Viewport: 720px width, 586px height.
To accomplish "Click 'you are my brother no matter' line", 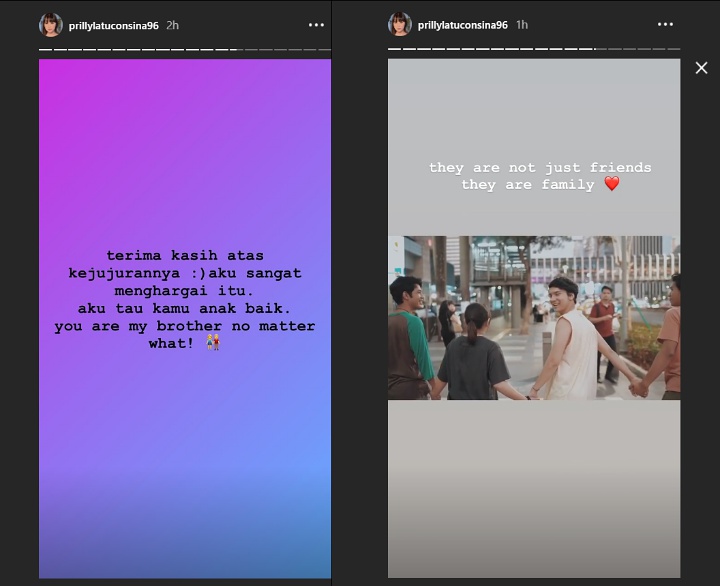I will (185, 327).
